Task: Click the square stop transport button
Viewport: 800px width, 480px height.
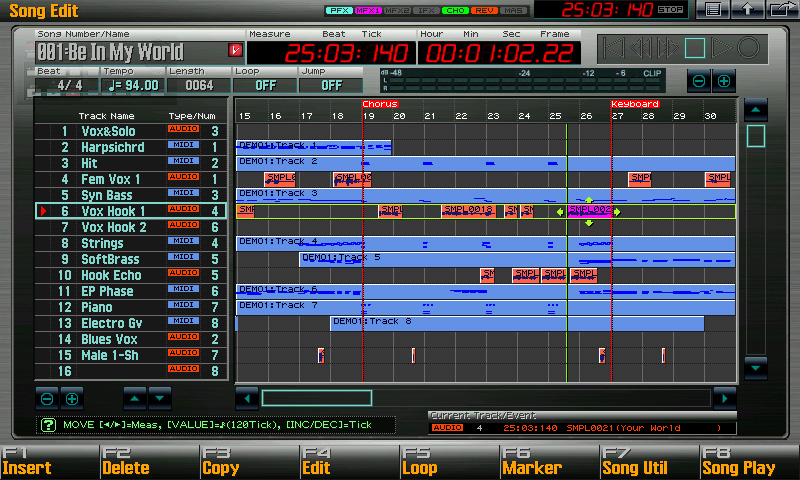Action: point(695,48)
